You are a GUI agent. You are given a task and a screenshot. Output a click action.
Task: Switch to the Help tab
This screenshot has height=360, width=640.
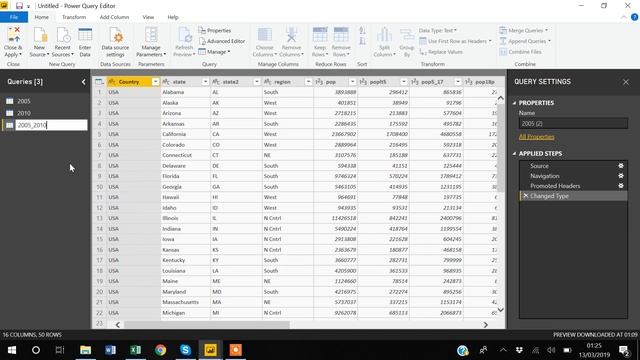click(173, 17)
